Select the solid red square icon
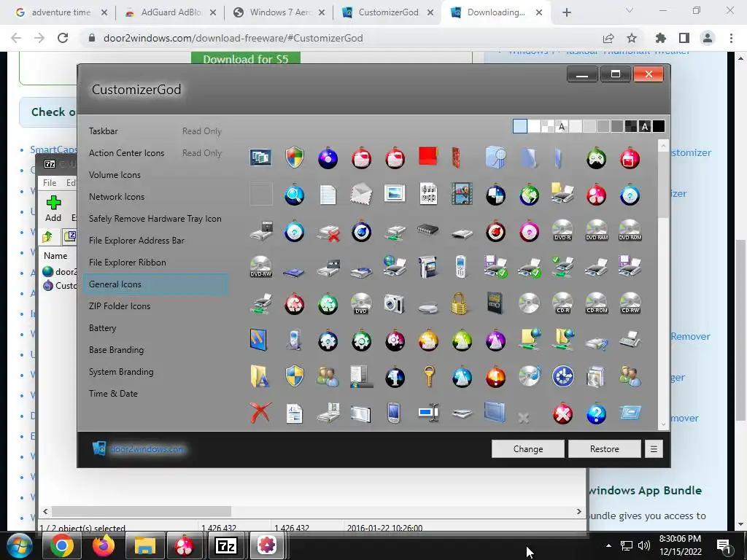 427,156
